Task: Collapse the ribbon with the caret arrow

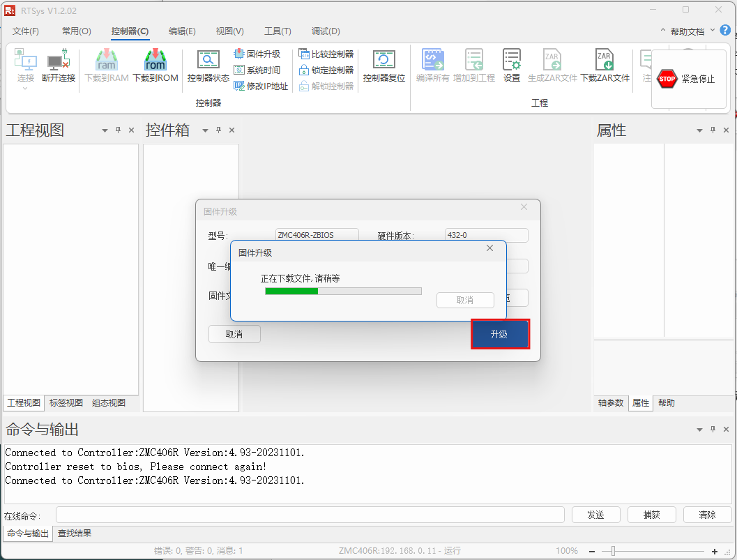Action: click(662, 31)
